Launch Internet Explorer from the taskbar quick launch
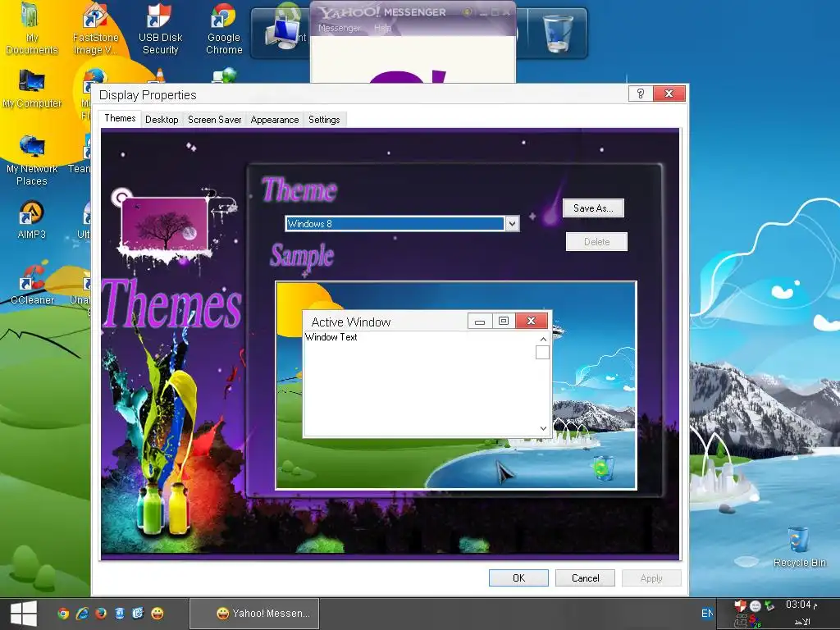Image resolution: width=840 pixels, height=630 pixels. point(82,614)
